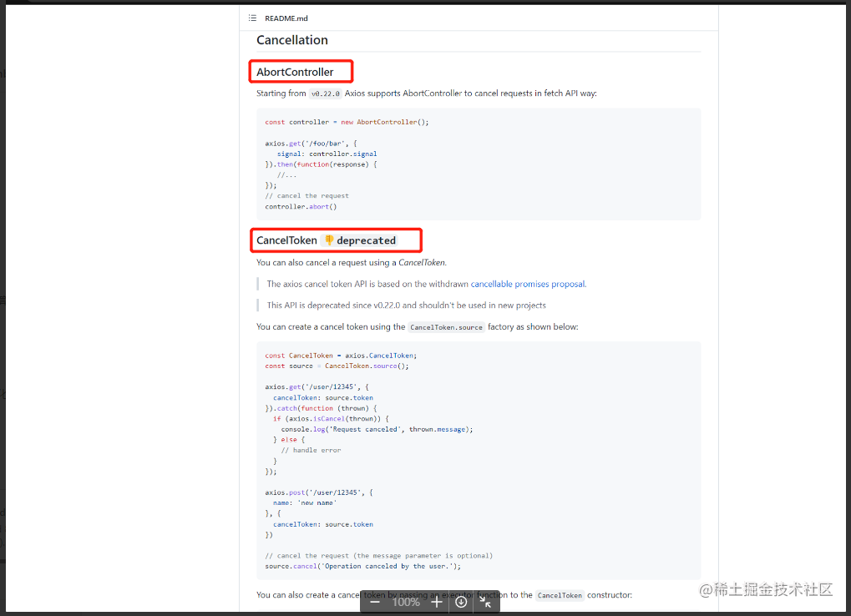Click the source.cancel('Operation canceled by the user.') line
Viewport: 851px width, 616px height.
pos(362,566)
